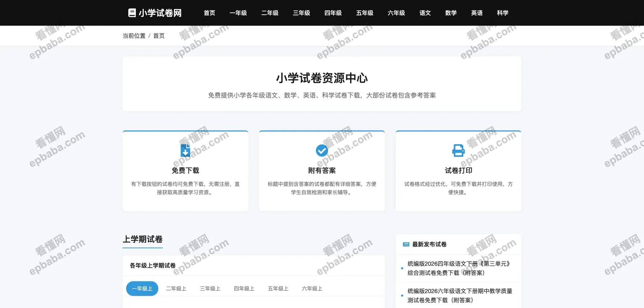This screenshot has height=308, width=644.
Task: Open the 六年级 navigation item
Action: [396, 13]
